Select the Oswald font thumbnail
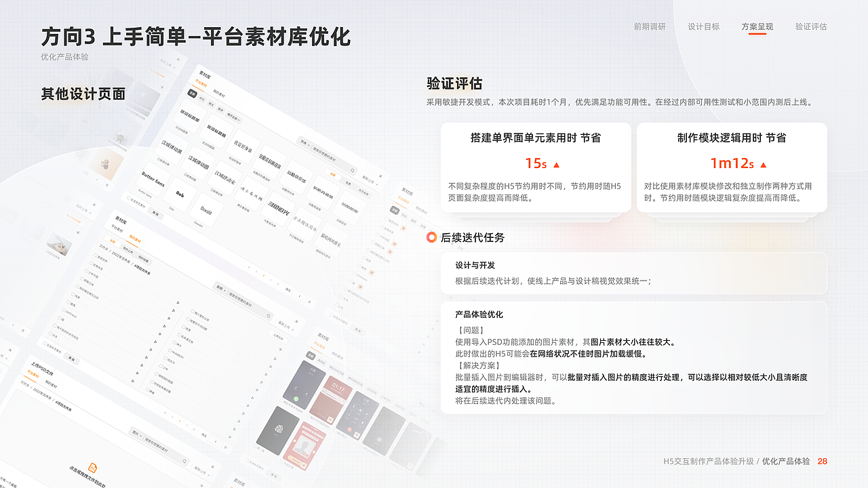This screenshot has width=868, height=488. tap(206, 211)
